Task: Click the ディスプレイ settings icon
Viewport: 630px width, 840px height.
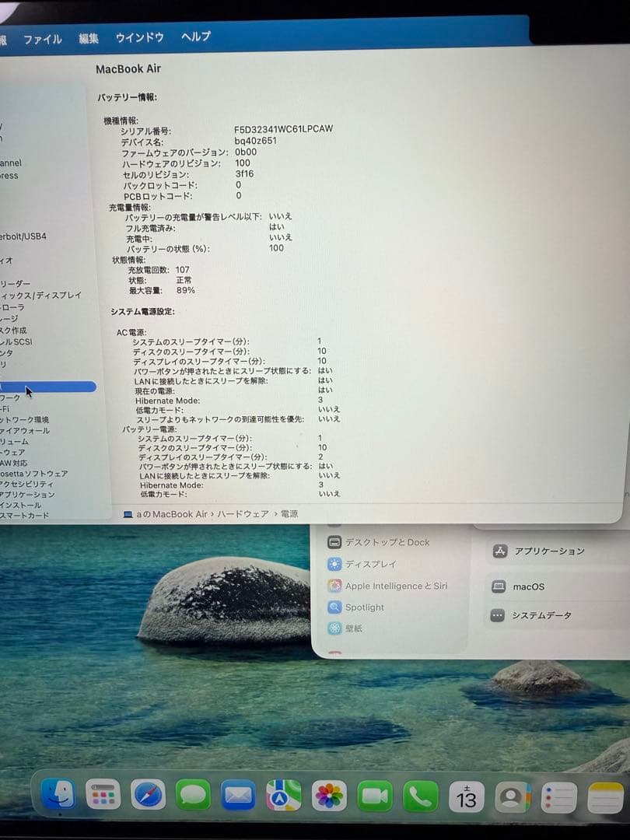Action: point(334,563)
